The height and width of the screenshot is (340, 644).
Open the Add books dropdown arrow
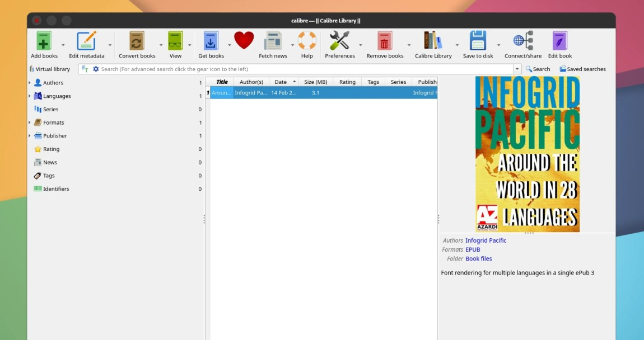pyautogui.click(x=63, y=45)
